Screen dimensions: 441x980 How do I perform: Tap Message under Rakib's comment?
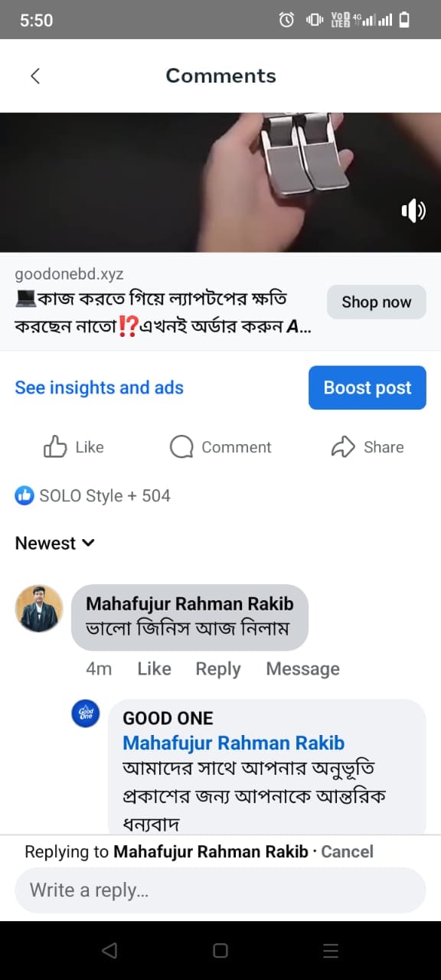(302, 668)
